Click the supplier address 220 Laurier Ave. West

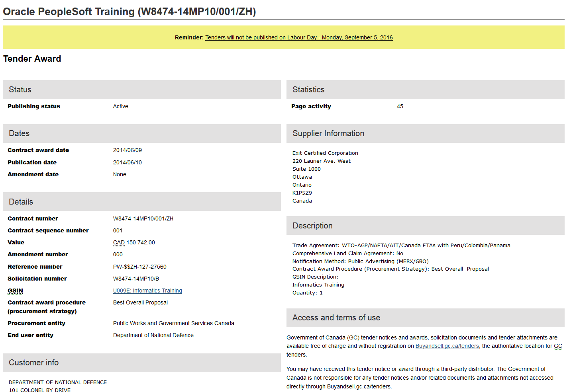pyautogui.click(x=322, y=161)
